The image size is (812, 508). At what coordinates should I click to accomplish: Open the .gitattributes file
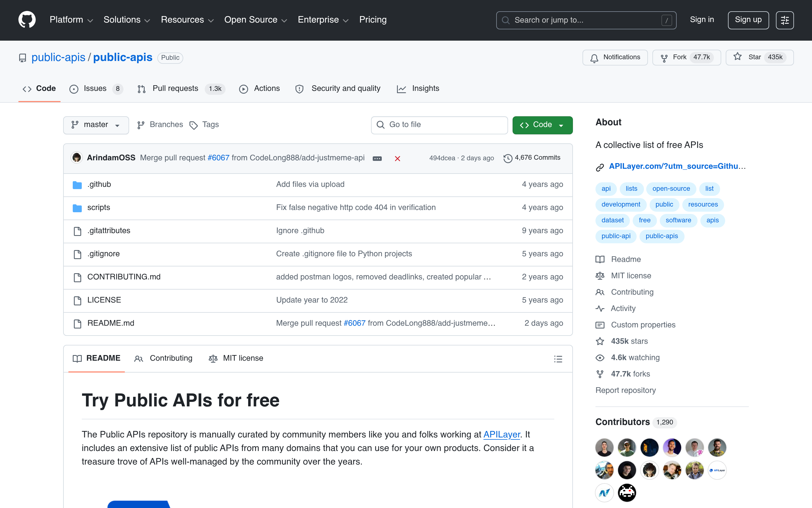coord(109,231)
